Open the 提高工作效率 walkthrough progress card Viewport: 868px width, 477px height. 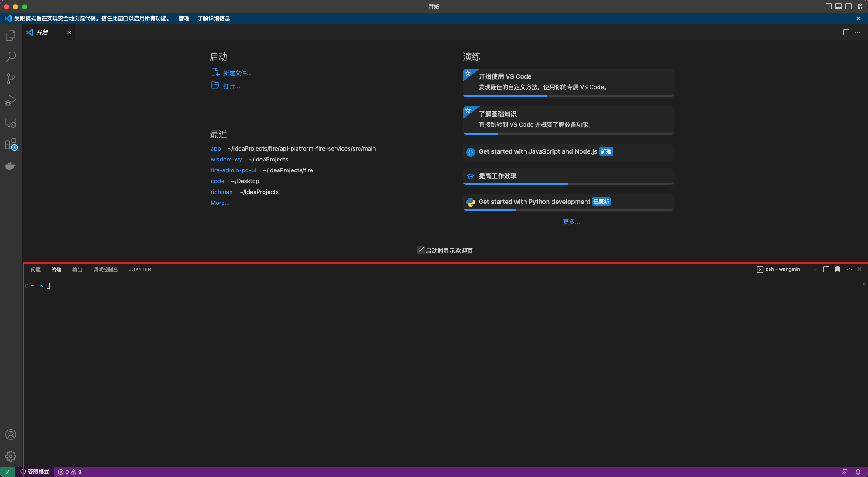tap(568, 176)
